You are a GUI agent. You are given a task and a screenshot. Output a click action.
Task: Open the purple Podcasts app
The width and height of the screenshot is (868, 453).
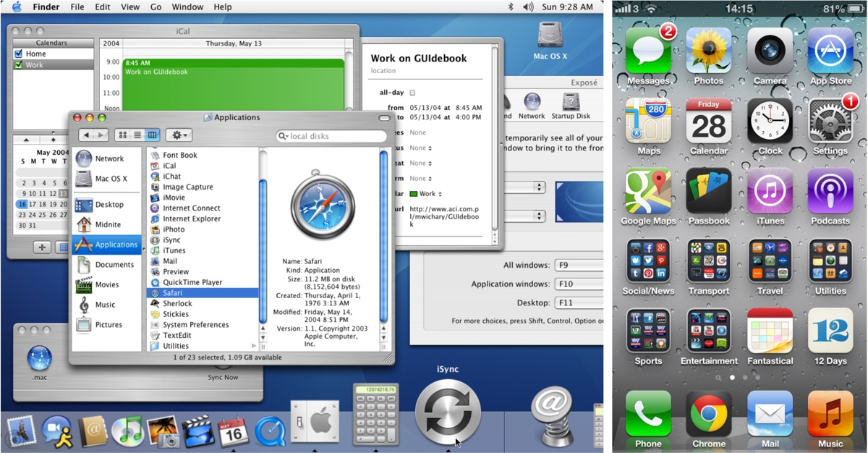coord(830,191)
